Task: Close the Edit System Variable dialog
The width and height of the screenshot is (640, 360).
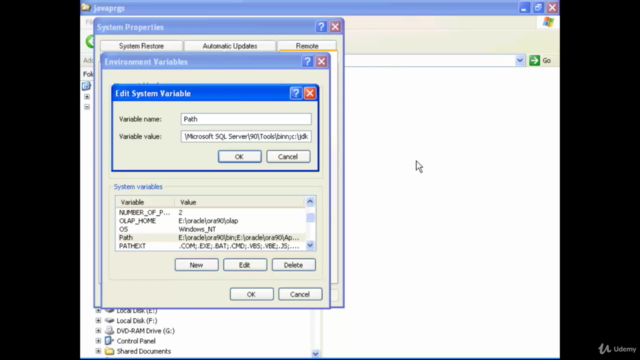Action: click(310, 93)
